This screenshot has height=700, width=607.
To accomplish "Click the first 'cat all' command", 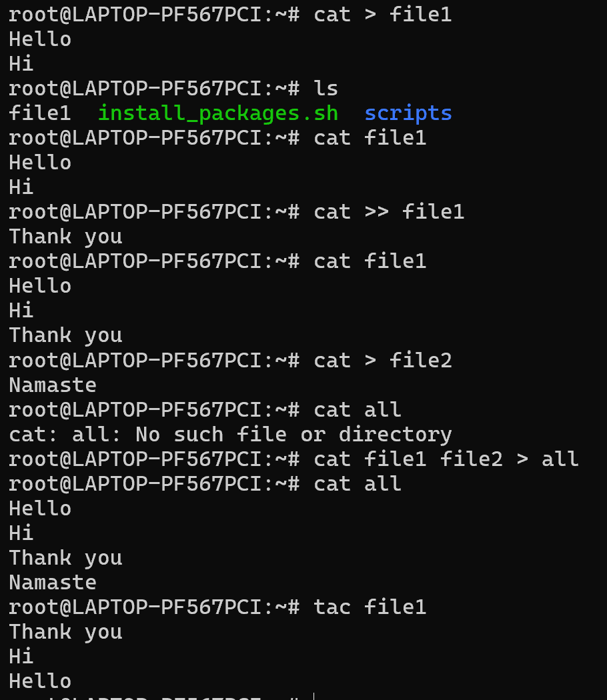I will (x=358, y=410).
